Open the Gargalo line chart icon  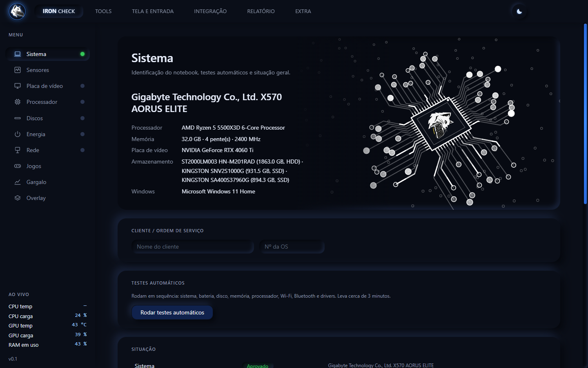pyautogui.click(x=18, y=182)
